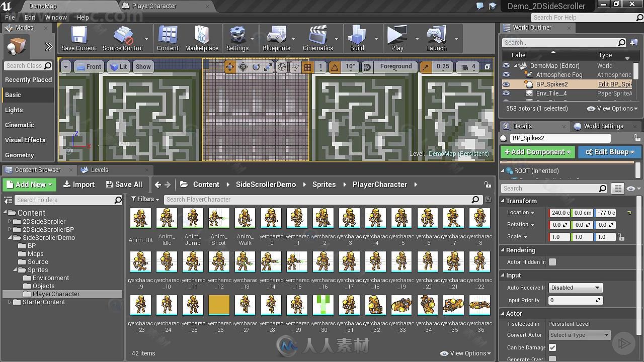Screen dimensions: 644x362
Task: Open Source Control from the toolbar
Action: (x=122, y=39)
